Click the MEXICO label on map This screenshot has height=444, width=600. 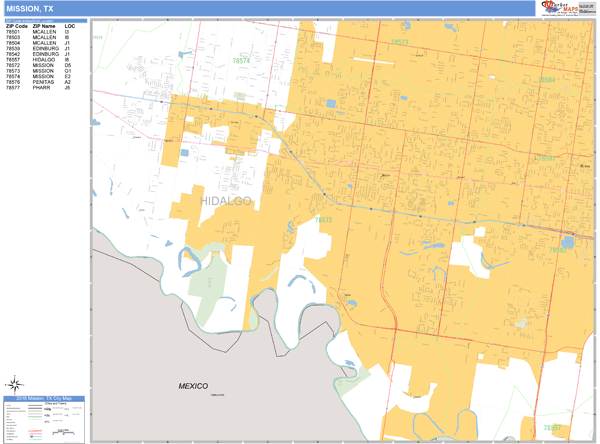tap(192, 385)
